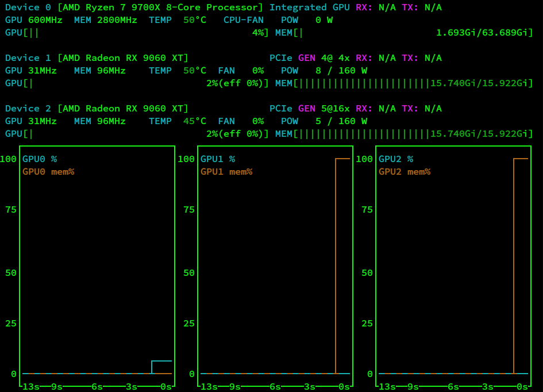Click the 75 axis label of GPU0 chart
543x392 pixels.
click(x=11, y=209)
